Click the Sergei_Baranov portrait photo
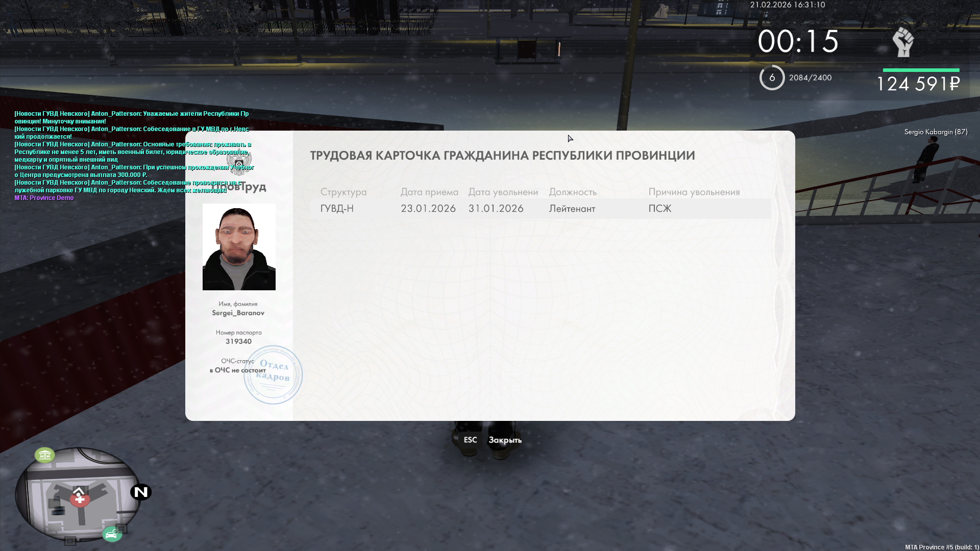Viewport: 980px width, 551px height. pyautogui.click(x=239, y=247)
